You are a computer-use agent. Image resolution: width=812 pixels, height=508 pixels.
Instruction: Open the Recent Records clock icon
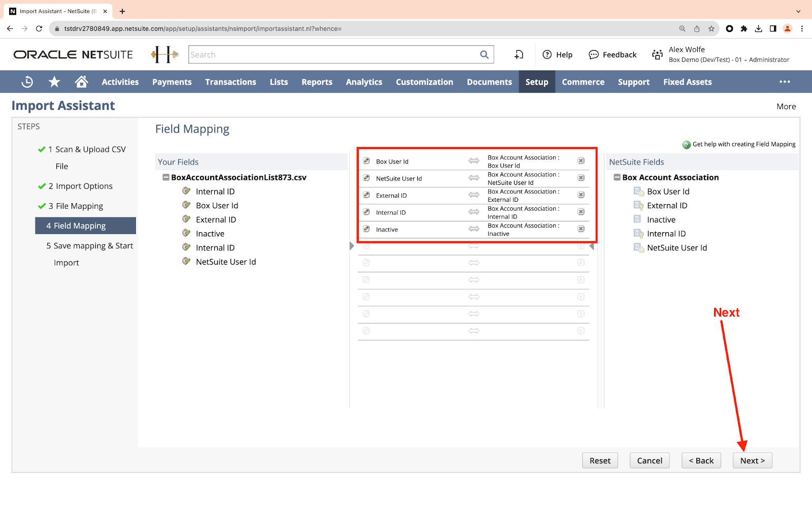pos(27,82)
